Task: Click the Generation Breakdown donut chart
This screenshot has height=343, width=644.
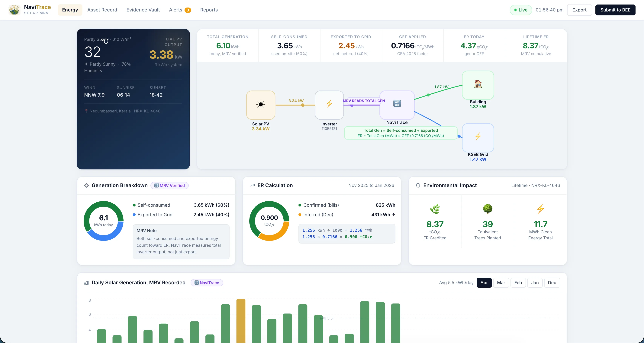Action: click(x=104, y=221)
